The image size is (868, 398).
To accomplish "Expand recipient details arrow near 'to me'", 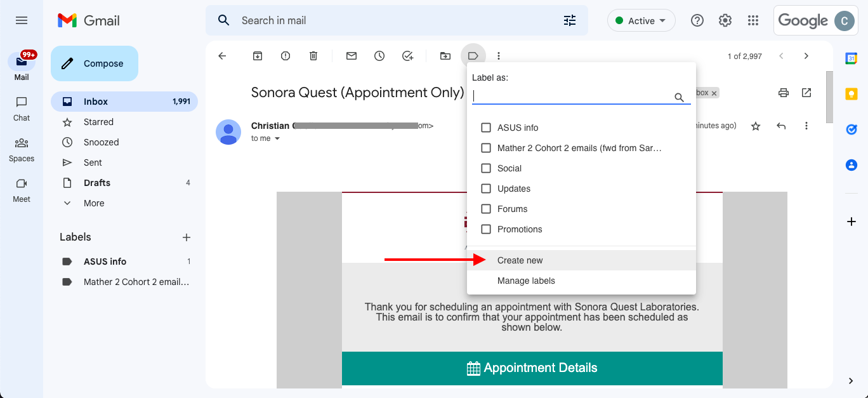I will point(277,138).
